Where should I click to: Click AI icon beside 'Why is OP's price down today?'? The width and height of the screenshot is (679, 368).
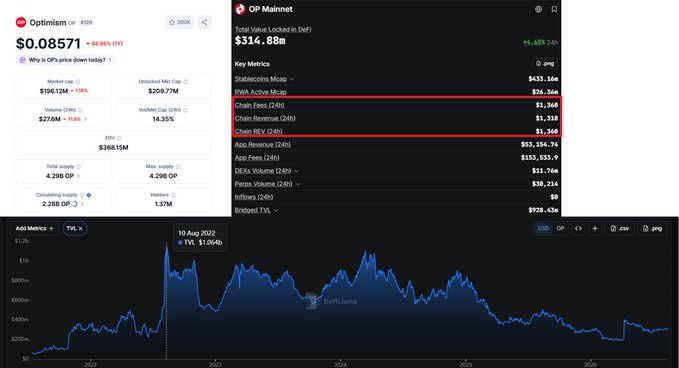click(x=23, y=60)
